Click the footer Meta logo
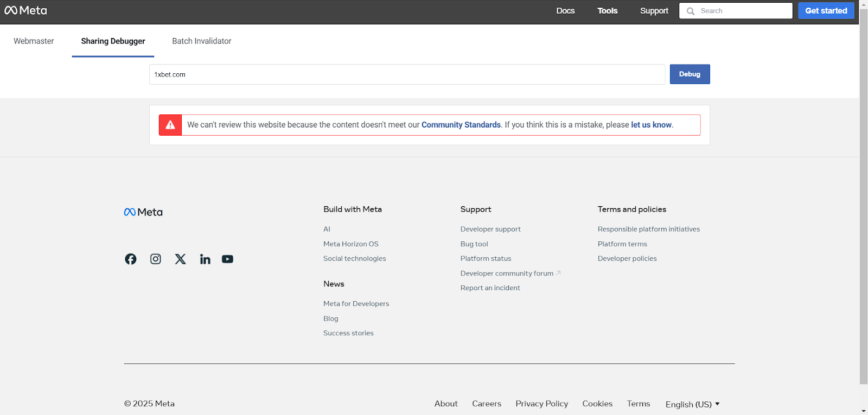This screenshot has width=868, height=415. (143, 212)
